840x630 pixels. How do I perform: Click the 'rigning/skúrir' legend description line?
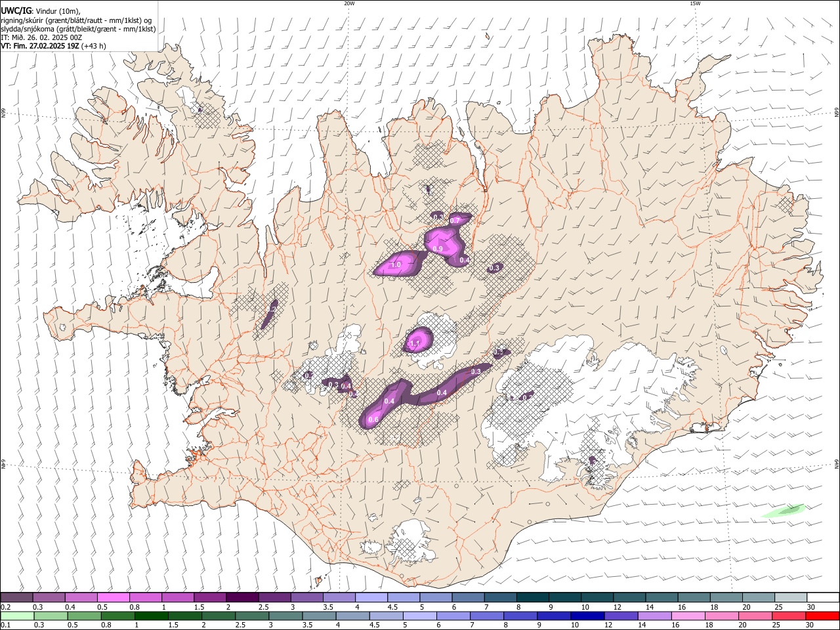(75, 20)
